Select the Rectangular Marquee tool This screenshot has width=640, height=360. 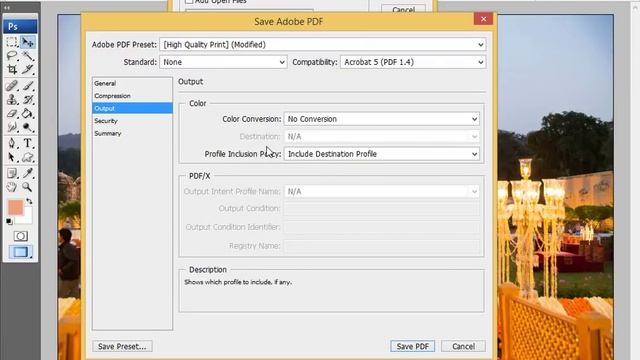(x=12, y=42)
